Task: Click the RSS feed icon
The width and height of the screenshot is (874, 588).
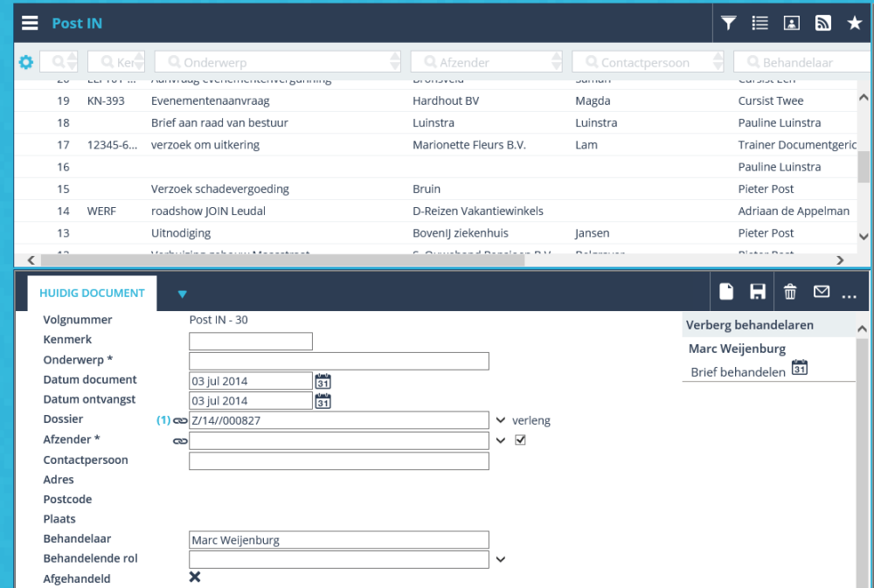Action: pyautogui.click(x=822, y=23)
